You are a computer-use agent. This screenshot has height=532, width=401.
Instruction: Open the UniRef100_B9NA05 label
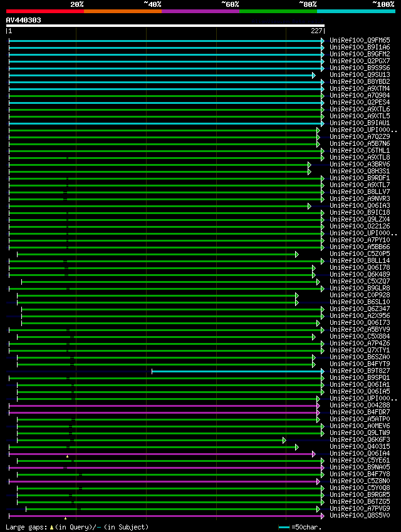pos(360,467)
